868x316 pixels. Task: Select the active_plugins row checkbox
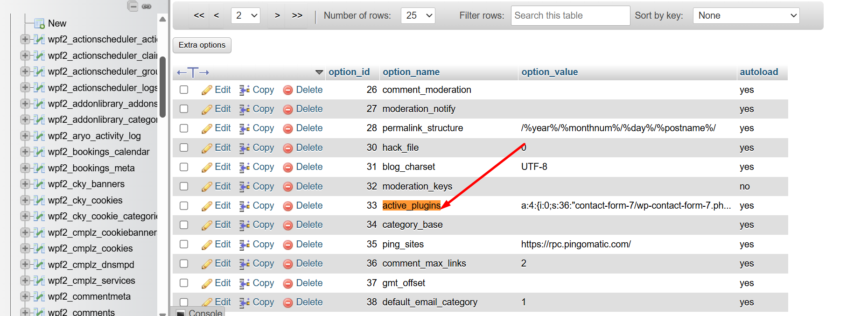coord(184,206)
